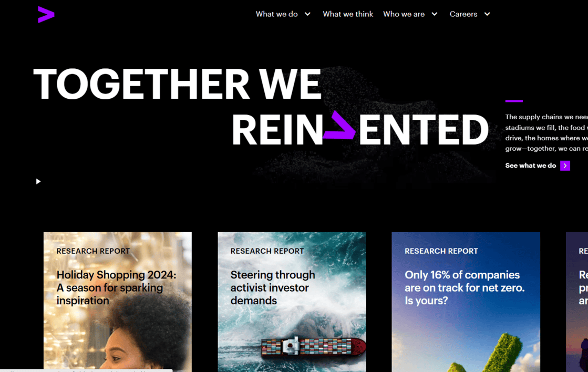Click the purple Accenture logo icon
Screen dimensions: 588x372
click(x=46, y=15)
